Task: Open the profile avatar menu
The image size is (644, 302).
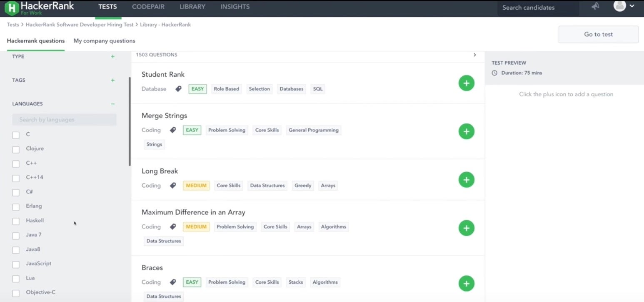Action: pos(619,6)
